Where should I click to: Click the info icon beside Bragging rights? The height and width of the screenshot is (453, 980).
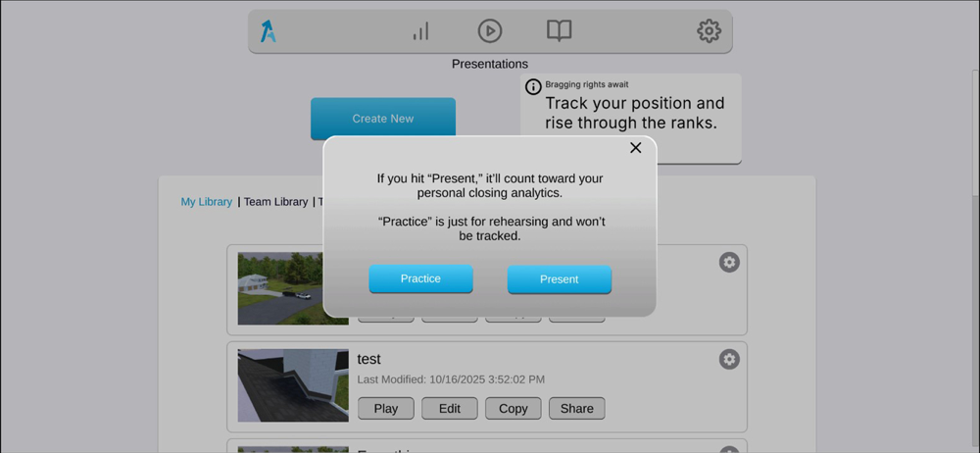click(533, 86)
